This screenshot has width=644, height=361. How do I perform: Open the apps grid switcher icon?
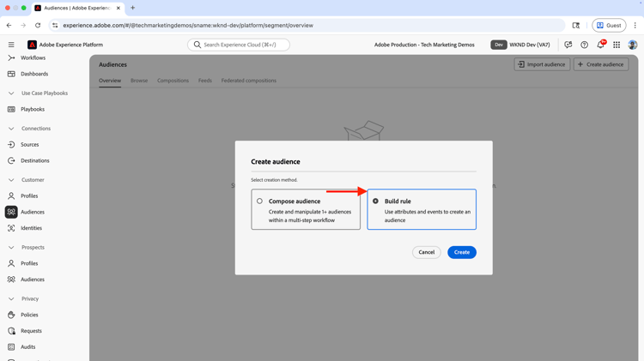point(617,45)
